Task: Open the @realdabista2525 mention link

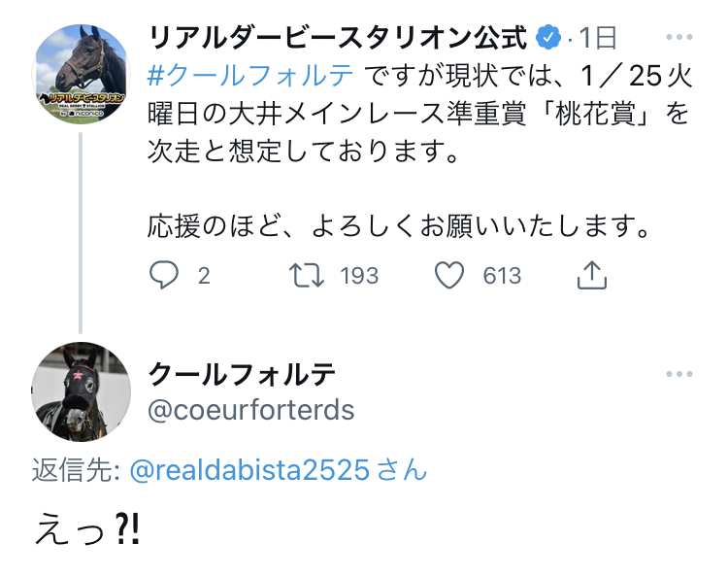Action: (x=249, y=471)
